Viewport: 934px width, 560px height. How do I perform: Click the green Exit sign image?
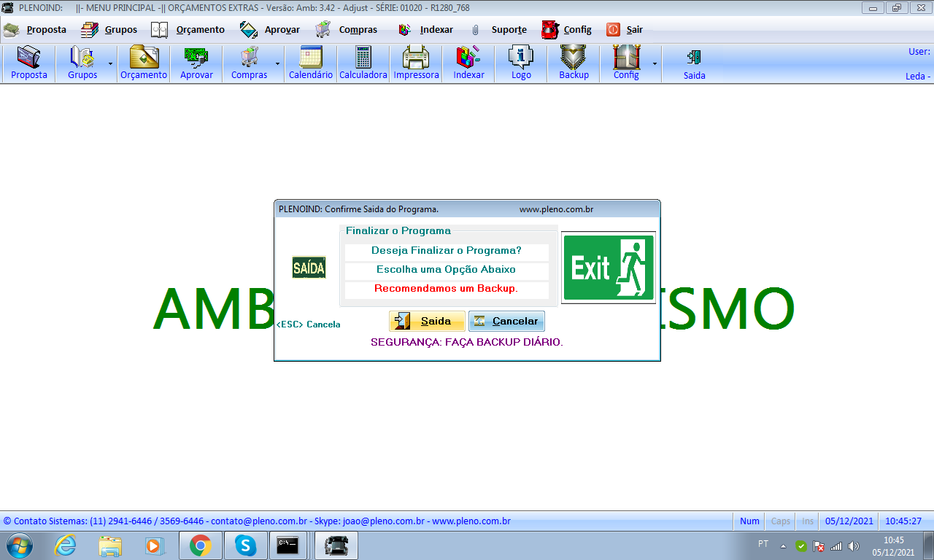609,268
